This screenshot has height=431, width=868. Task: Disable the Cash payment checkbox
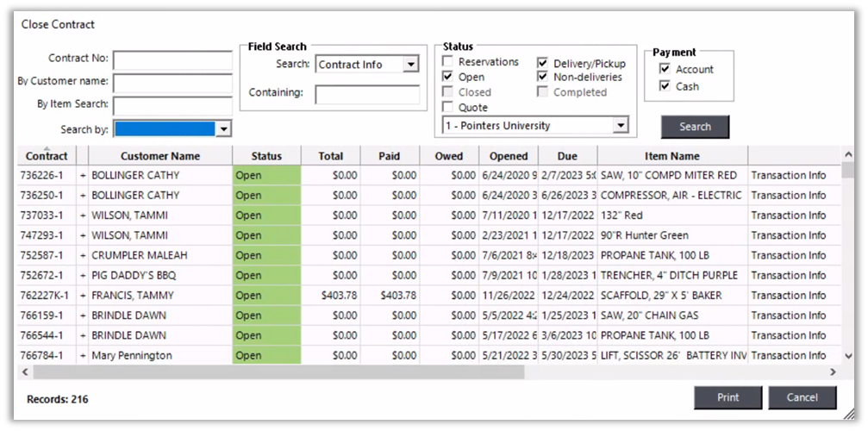(x=665, y=86)
